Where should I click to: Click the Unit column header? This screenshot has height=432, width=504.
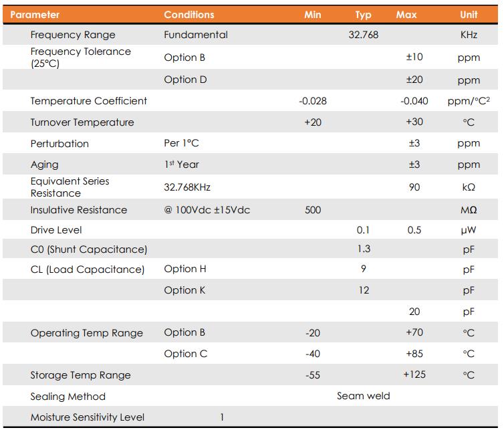[x=469, y=15]
